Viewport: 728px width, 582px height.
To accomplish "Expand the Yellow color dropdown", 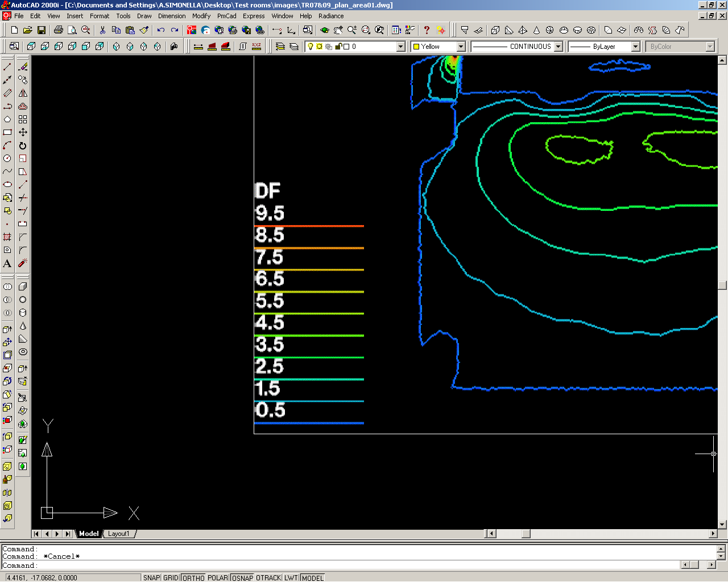I will pyautogui.click(x=461, y=47).
